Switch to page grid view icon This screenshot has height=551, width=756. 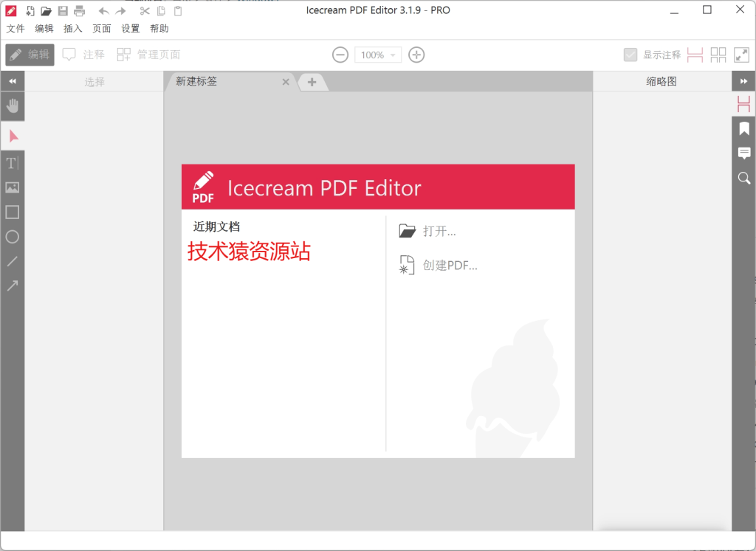(718, 55)
